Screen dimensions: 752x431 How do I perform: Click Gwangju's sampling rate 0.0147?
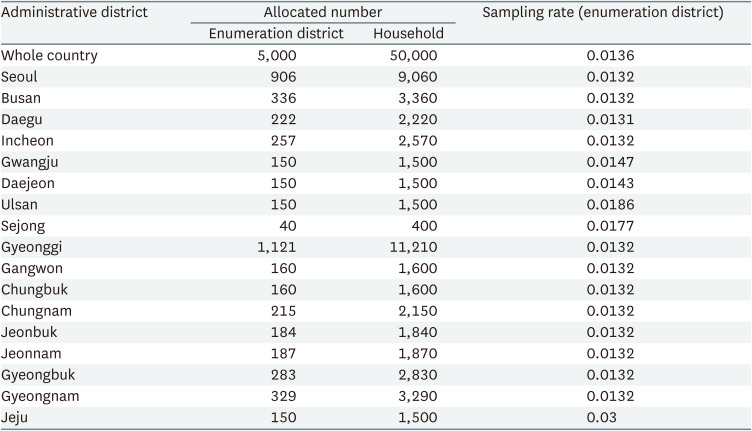pos(610,162)
